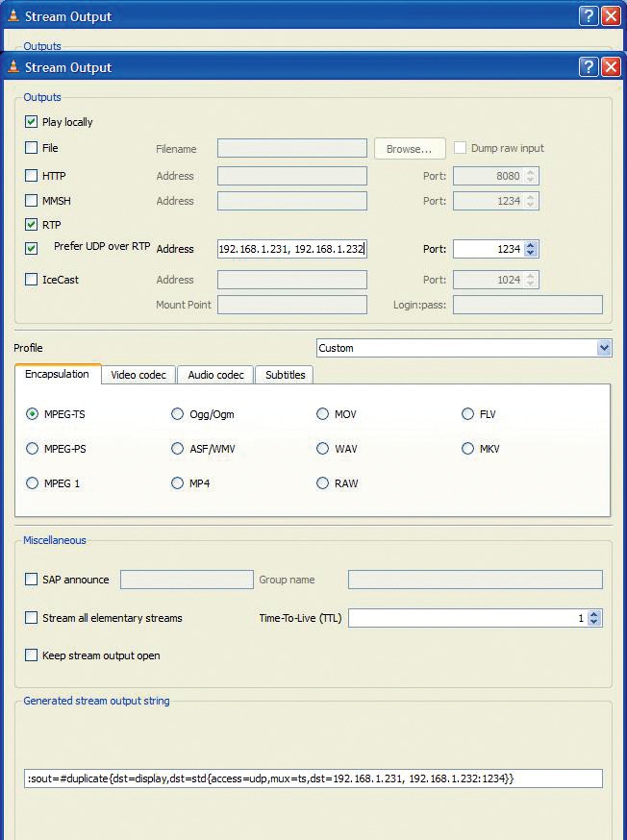Click the RTP Address field with IP addresses
Image resolution: width=627 pixels, height=840 pixels.
coord(292,249)
